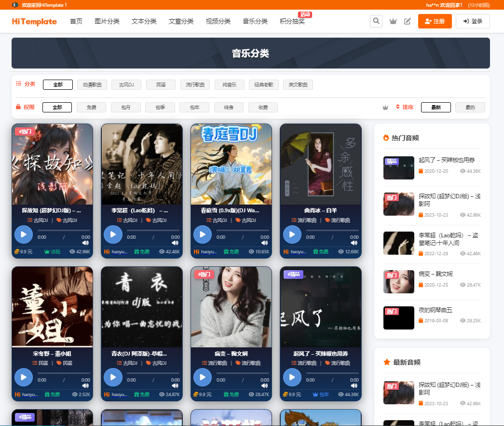
Task: Click the contribute pencil icon in the header
Action: tap(407, 21)
